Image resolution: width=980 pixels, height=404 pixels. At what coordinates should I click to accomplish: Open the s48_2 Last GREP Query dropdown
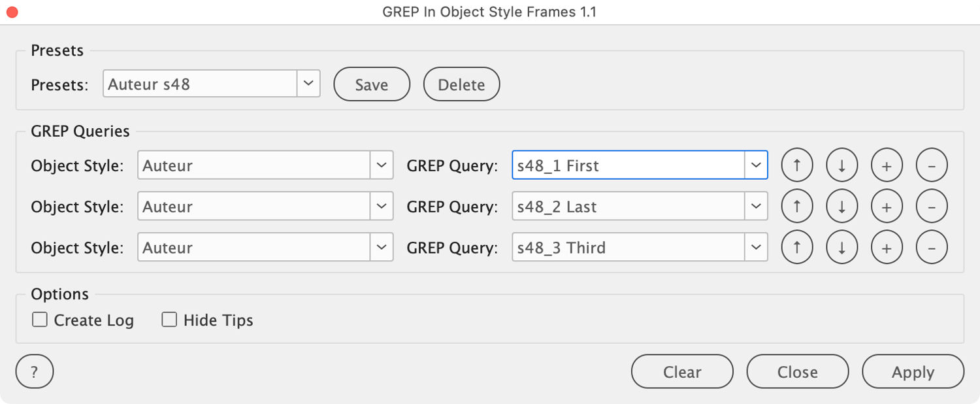click(x=756, y=207)
